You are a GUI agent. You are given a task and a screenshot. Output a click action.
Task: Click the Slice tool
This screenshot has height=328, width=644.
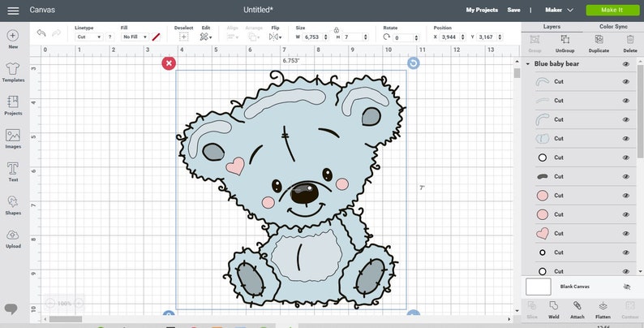531,306
